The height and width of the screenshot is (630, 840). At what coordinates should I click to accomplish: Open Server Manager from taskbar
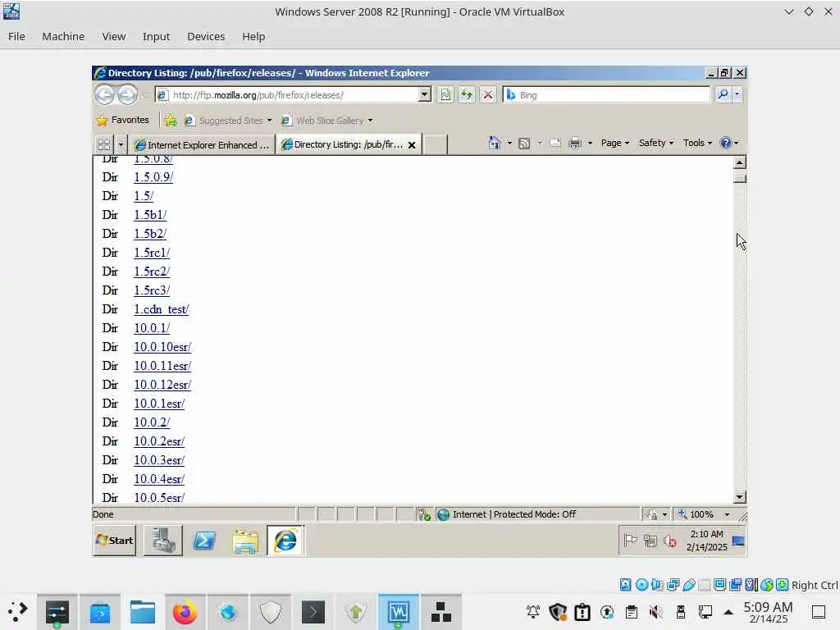click(x=163, y=541)
